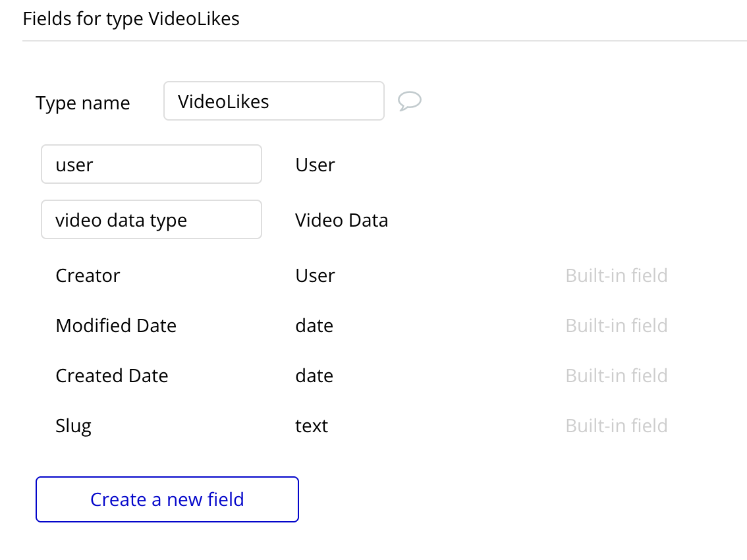The height and width of the screenshot is (560, 747).
Task: Click Built-in field label in Creator row
Action: pos(616,275)
